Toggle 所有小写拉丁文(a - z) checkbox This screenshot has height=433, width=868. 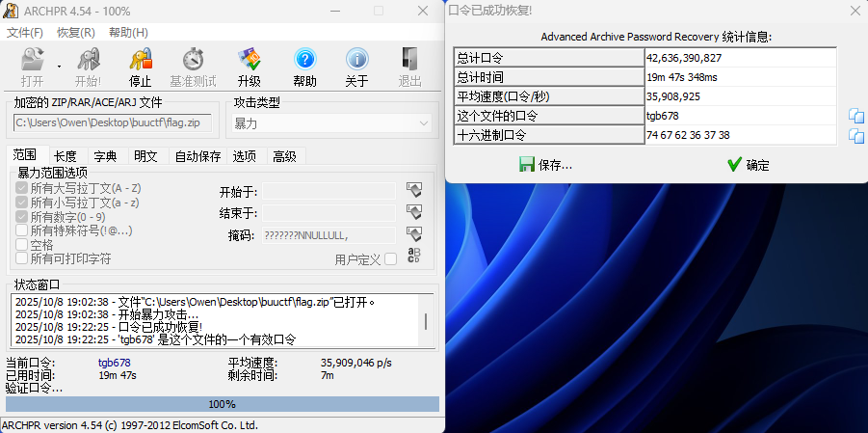point(21,202)
